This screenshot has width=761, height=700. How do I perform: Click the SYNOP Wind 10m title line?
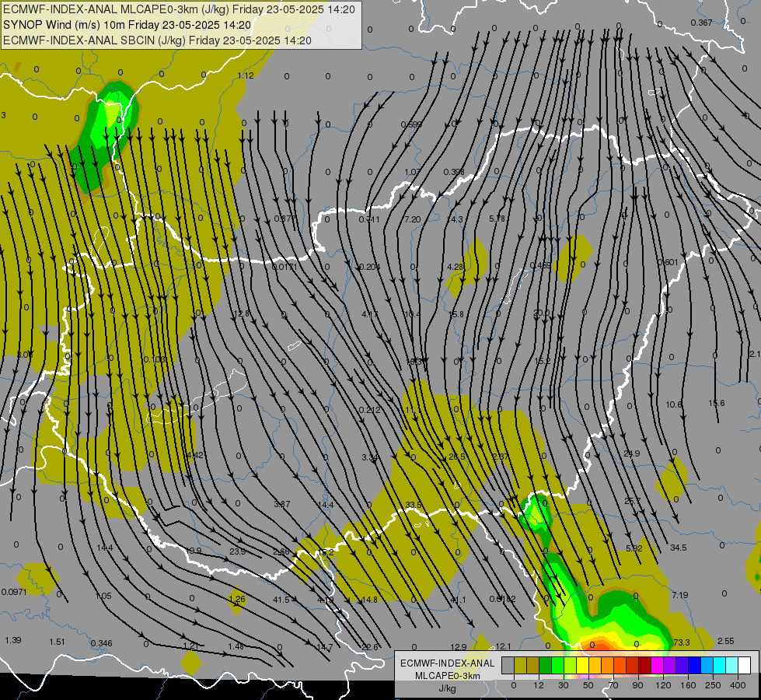[127, 25]
